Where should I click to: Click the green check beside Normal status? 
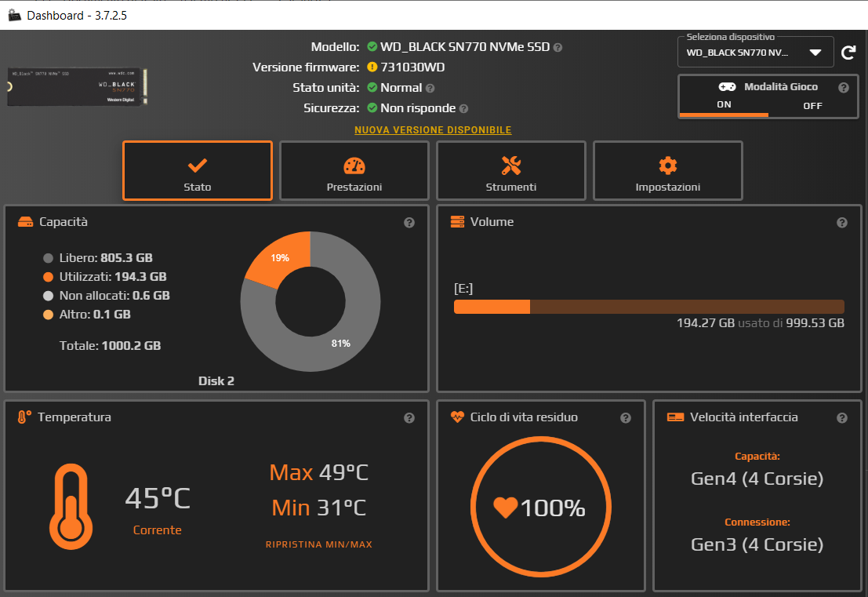(x=372, y=88)
